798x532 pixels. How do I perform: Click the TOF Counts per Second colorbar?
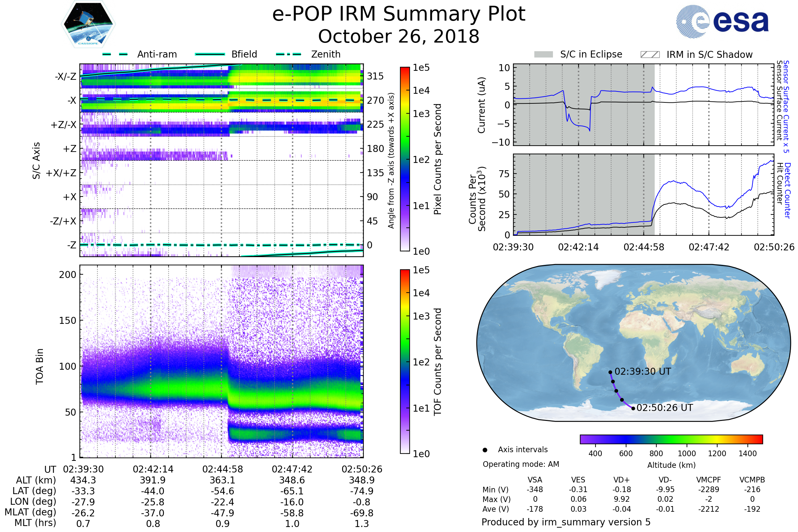405,361
